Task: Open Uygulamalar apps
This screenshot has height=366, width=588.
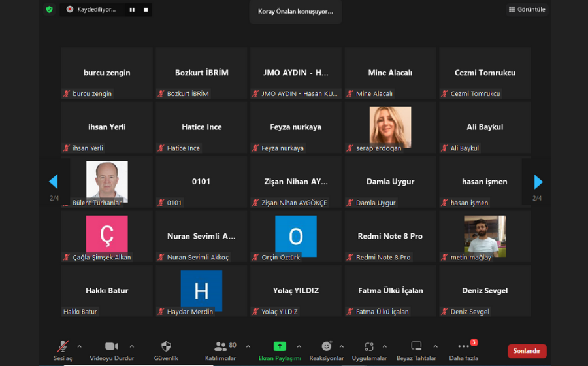Action: point(369,350)
